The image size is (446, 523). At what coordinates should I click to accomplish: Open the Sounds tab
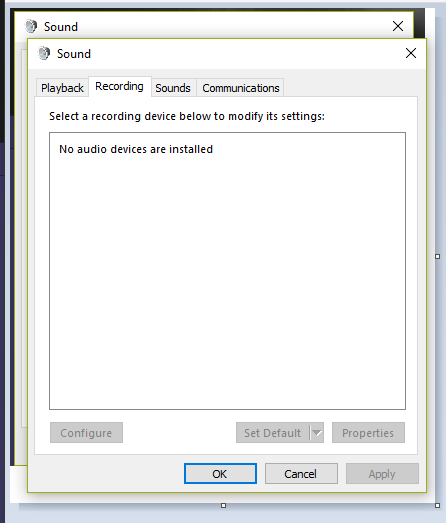[x=173, y=88]
